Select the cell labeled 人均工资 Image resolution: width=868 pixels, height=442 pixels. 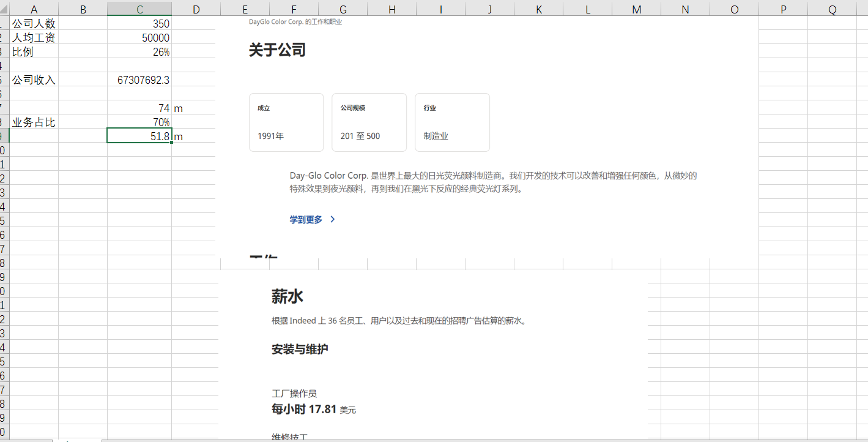tap(34, 37)
